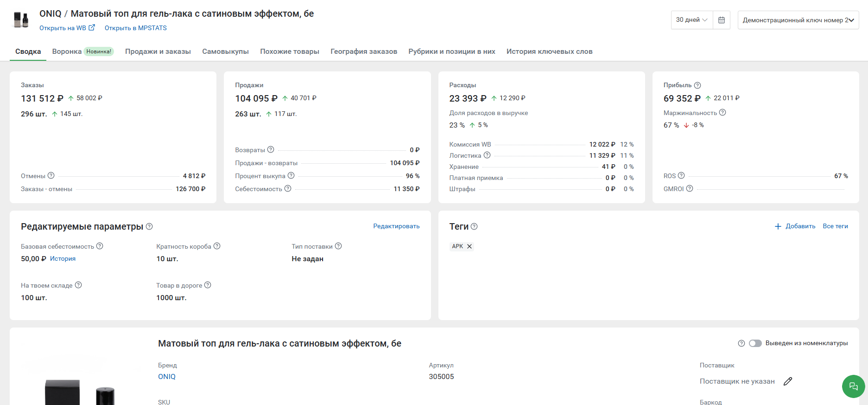Viewport: 868px width, 405px height.
Task: Click the help icon next to Процент выкупа
Action: (291, 175)
